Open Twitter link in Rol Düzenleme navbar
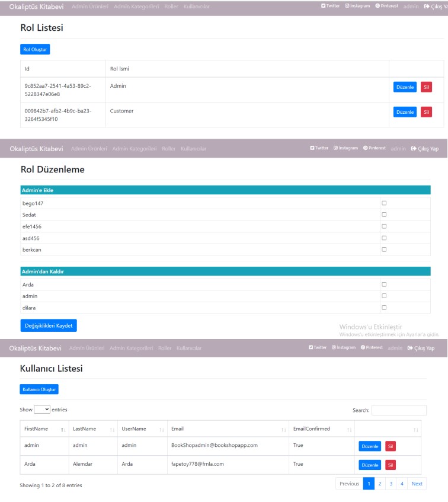Screen dimensions: 448x502 click(x=319, y=148)
